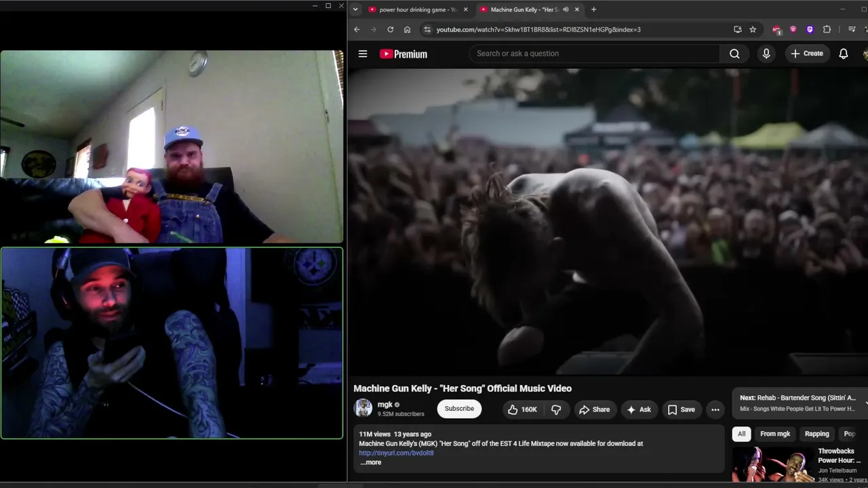Close the Machine Gun Kelly tab
The width and height of the screenshot is (868, 488).
(x=577, y=9)
